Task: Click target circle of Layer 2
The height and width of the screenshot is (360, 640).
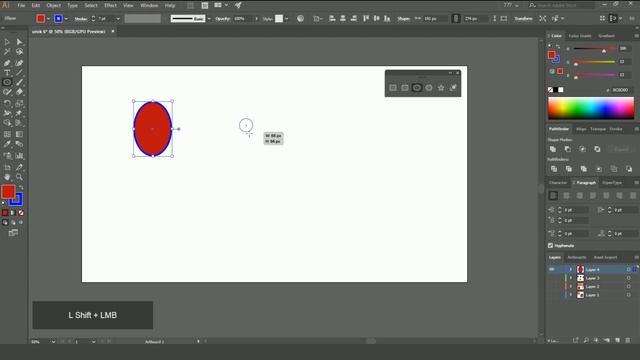Action: pyautogui.click(x=629, y=287)
